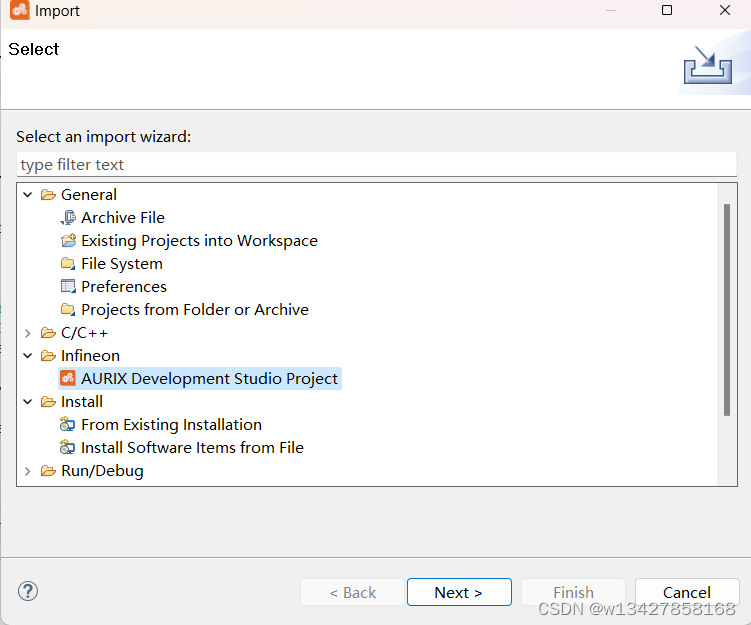The image size is (751, 625).
Task: Select Projects from Folder or Archive
Action: (195, 310)
